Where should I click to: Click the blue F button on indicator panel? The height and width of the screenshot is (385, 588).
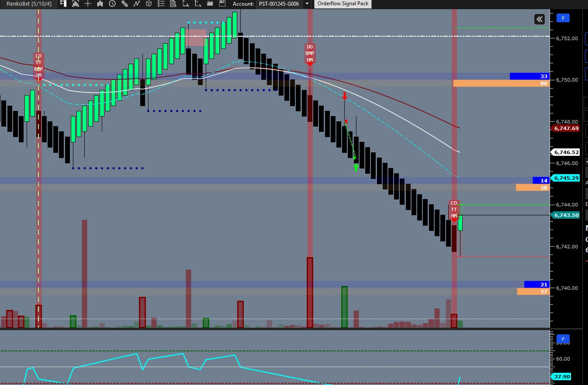(563, 339)
